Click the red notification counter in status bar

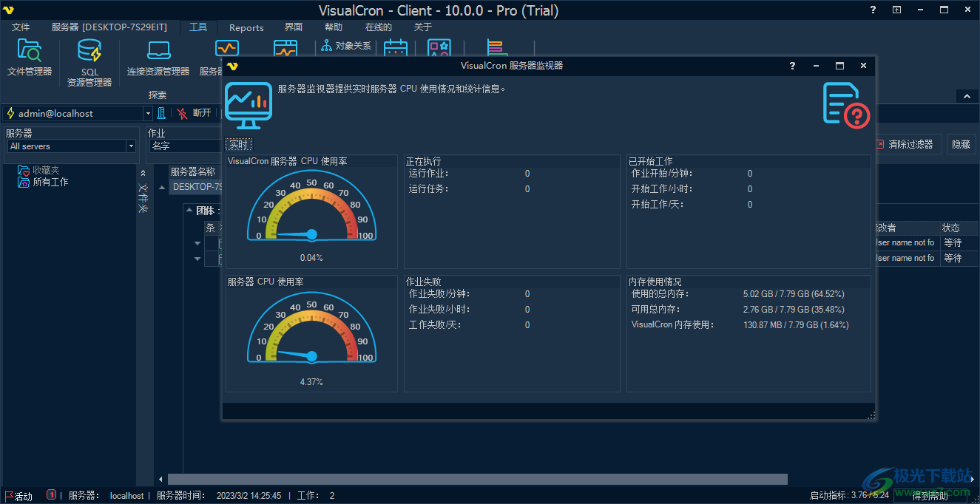(x=51, y=495)
